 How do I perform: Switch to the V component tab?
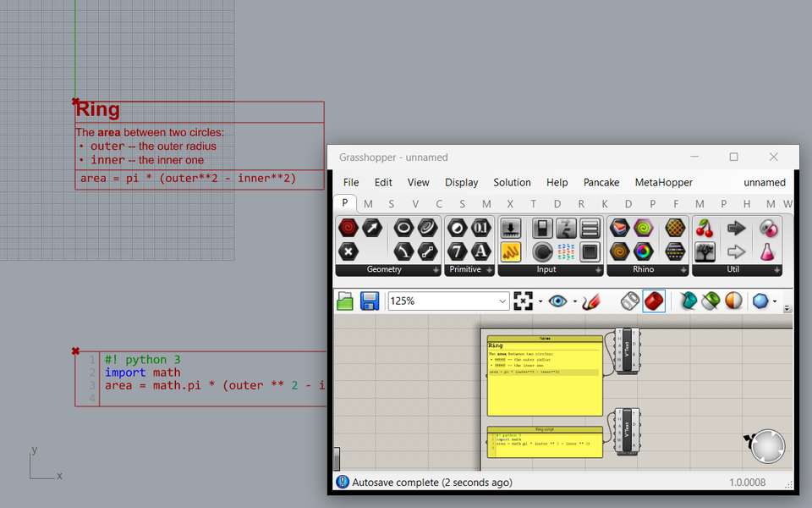coord(415,204)
